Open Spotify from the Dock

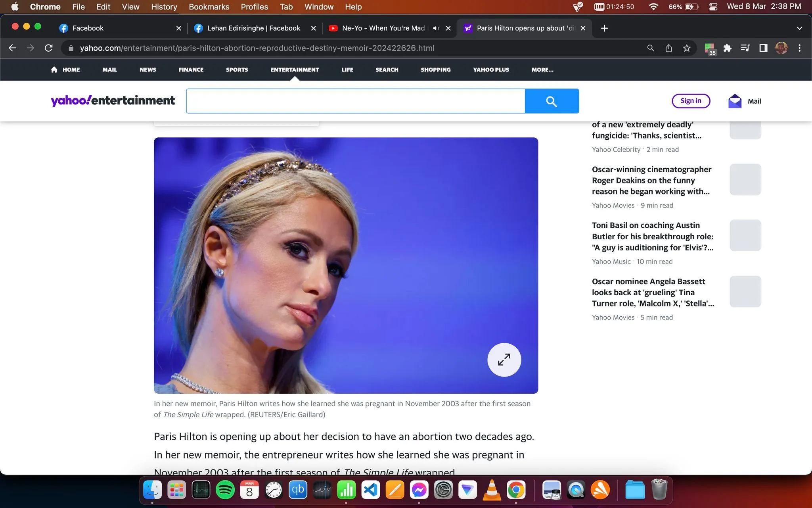pos(226,490)
